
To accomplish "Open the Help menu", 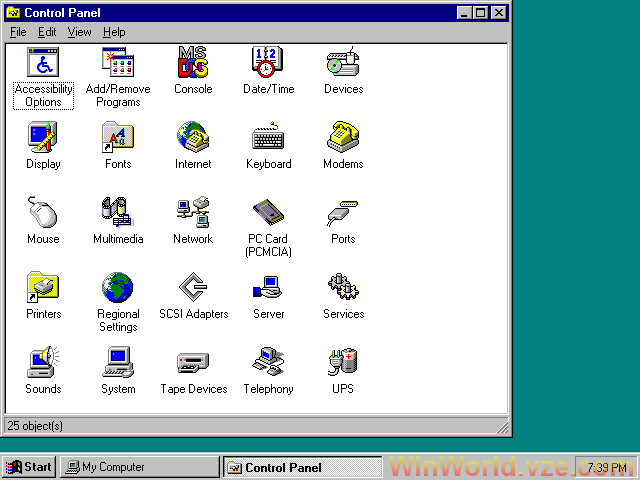I will (x=114, y=32).
